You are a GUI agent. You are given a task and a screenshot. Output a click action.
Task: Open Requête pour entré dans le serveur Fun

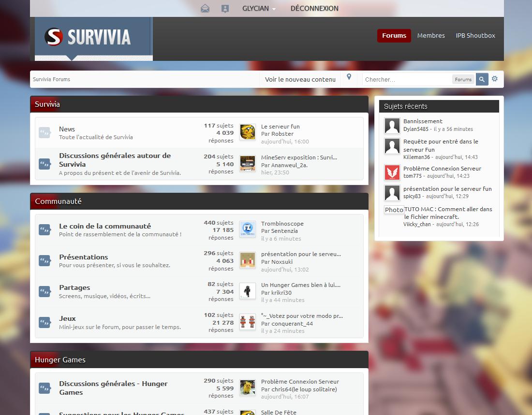click(441, 145)
